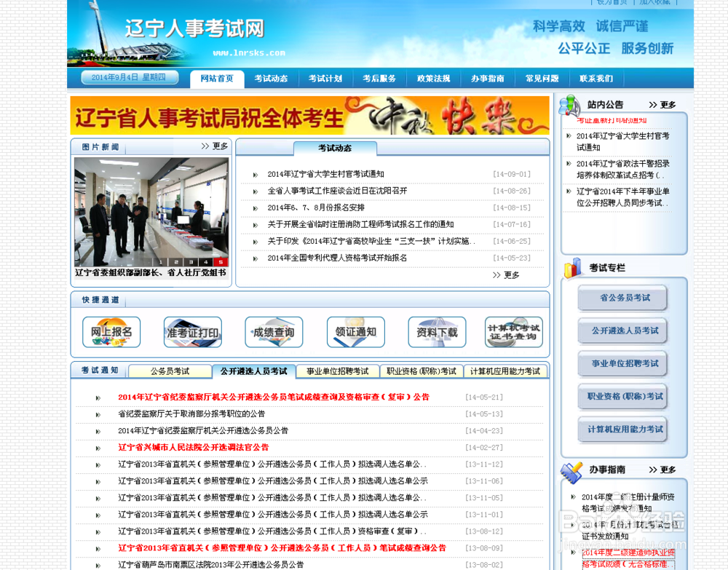Expand full 考试动态 list using bottom 更多
The width and height of the screenshot is (728, 570).
[x=505, y=275]
